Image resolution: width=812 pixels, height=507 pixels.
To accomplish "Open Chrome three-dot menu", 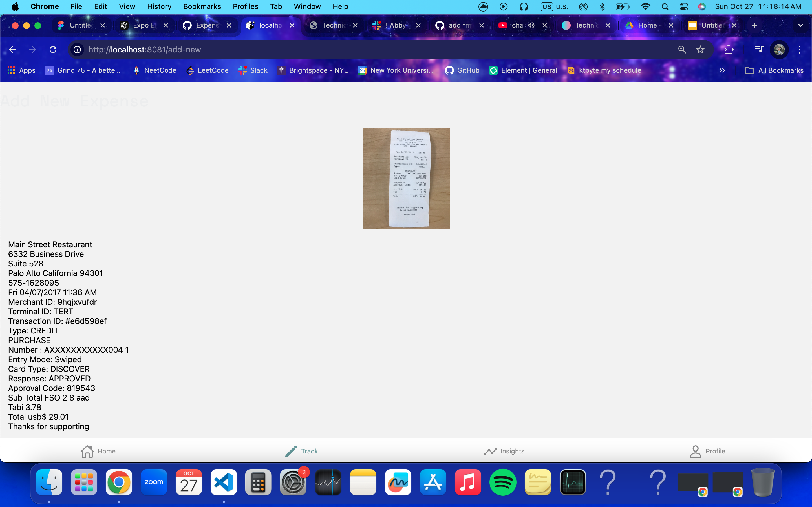I will pos(800,50).
